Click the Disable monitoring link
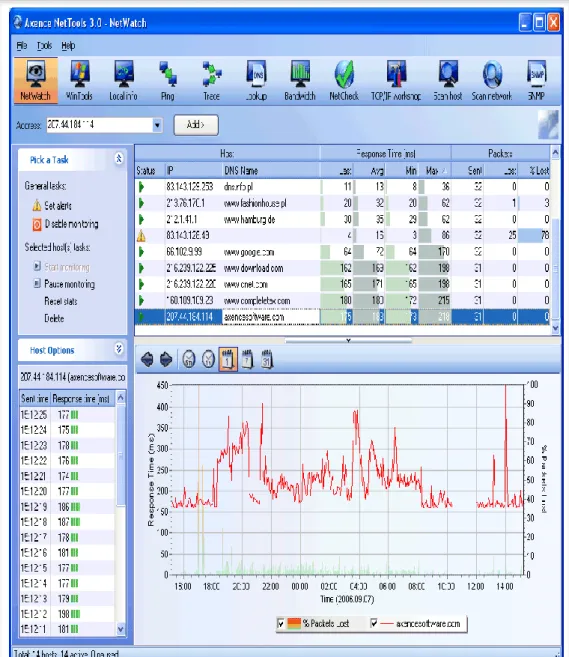This screenshot has width=569, height=657. pyautogui.click(x=71, y=224)
